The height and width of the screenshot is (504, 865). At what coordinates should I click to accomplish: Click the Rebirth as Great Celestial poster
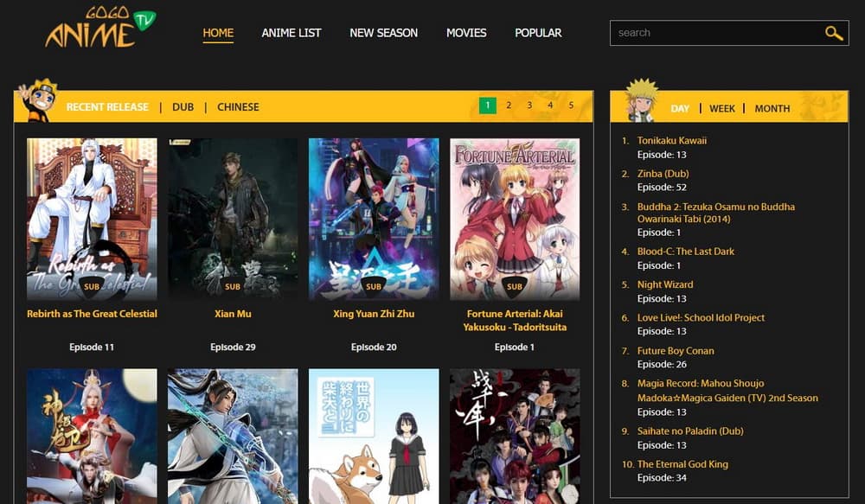[92, 207]
